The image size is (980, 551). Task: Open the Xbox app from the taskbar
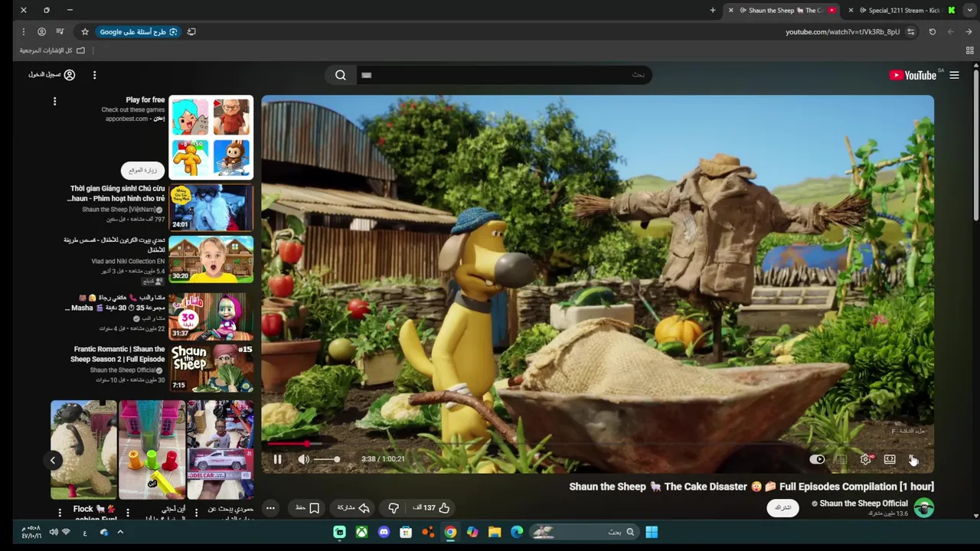point(361,532)
